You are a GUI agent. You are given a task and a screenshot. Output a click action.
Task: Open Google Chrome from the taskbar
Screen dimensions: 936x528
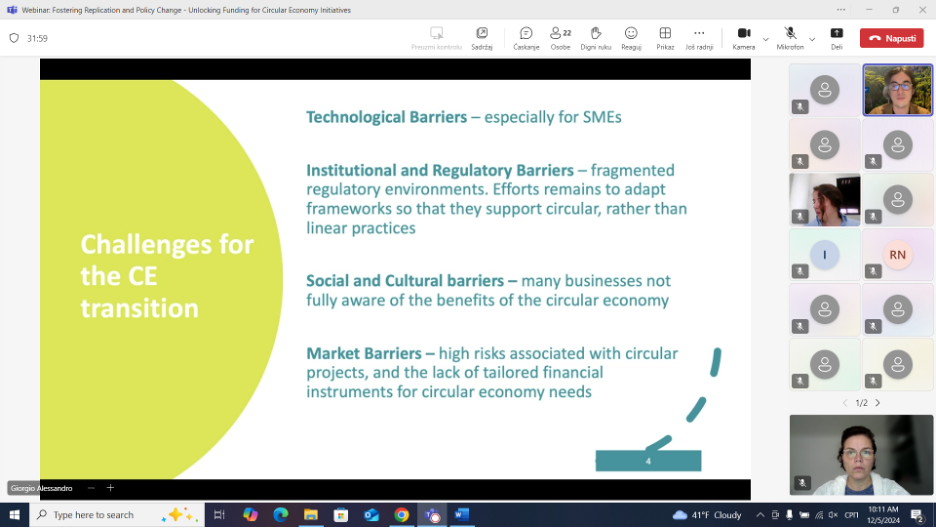[401, 515]
